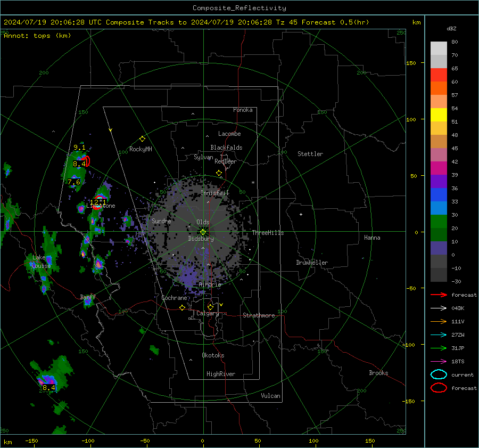Click the 10 dBZ slate-purple swatch

(439, 248)
